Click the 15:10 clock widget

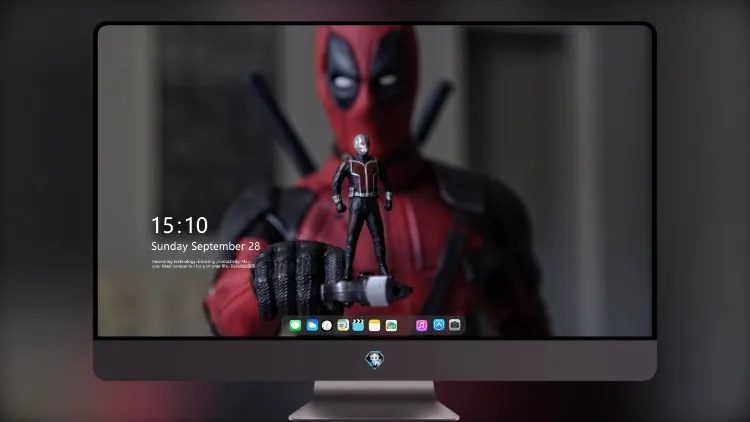tap(179, 225)
